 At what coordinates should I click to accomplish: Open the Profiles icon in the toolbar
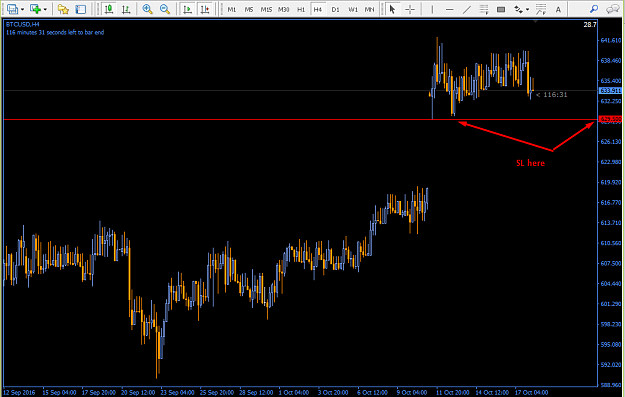click(x=12, y=9)
